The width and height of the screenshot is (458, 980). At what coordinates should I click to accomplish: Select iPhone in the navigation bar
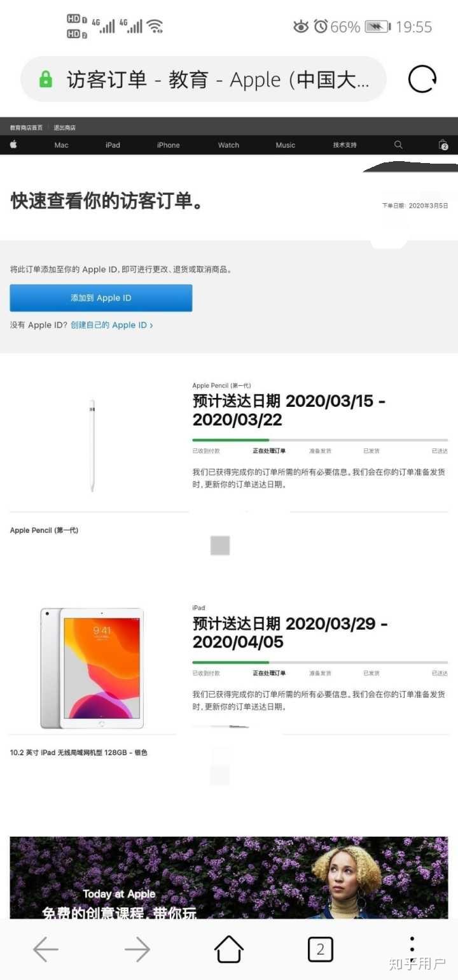169,145
